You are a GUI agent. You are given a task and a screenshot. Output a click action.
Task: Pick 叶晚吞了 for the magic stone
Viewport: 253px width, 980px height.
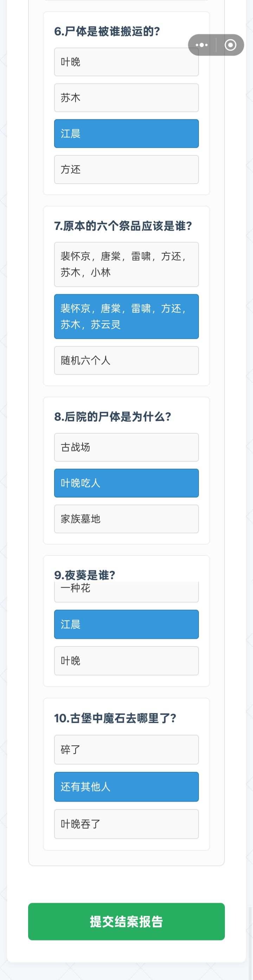(126, 824)
